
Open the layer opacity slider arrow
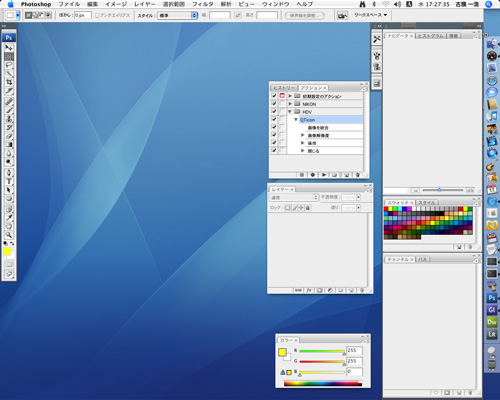pos(358,197)
